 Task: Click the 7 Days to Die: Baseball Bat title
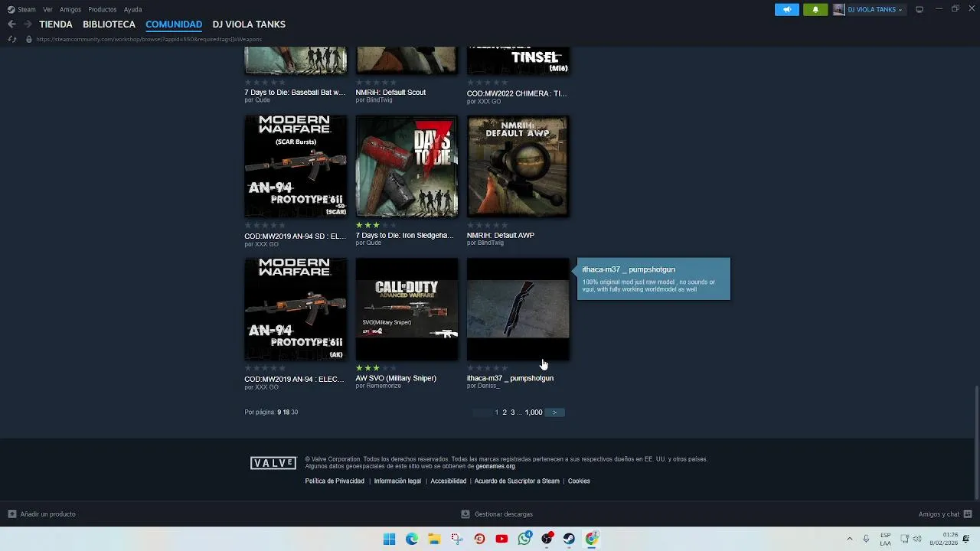tap(295, 93)
